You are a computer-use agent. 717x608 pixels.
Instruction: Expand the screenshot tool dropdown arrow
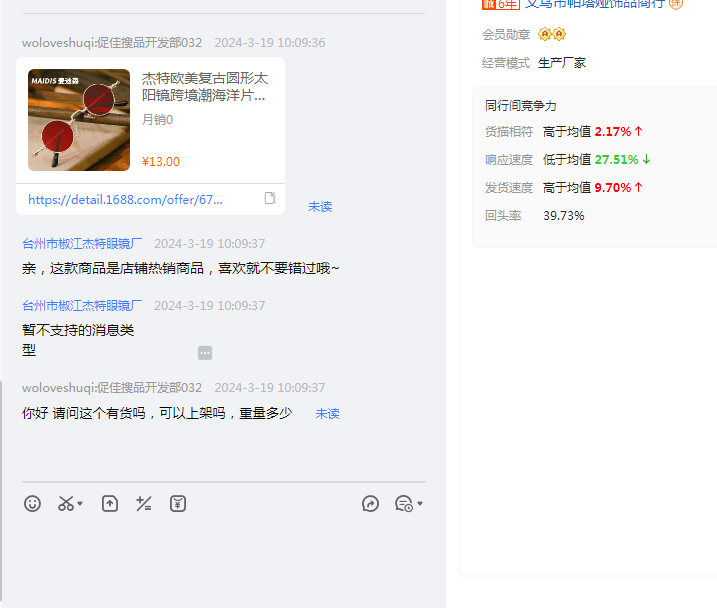click(x=80, y=504)
